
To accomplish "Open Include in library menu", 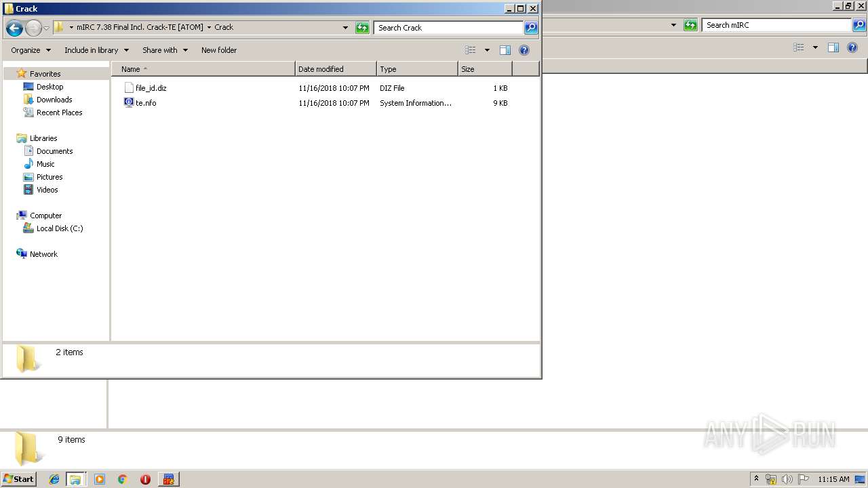I will click(96, 50).
